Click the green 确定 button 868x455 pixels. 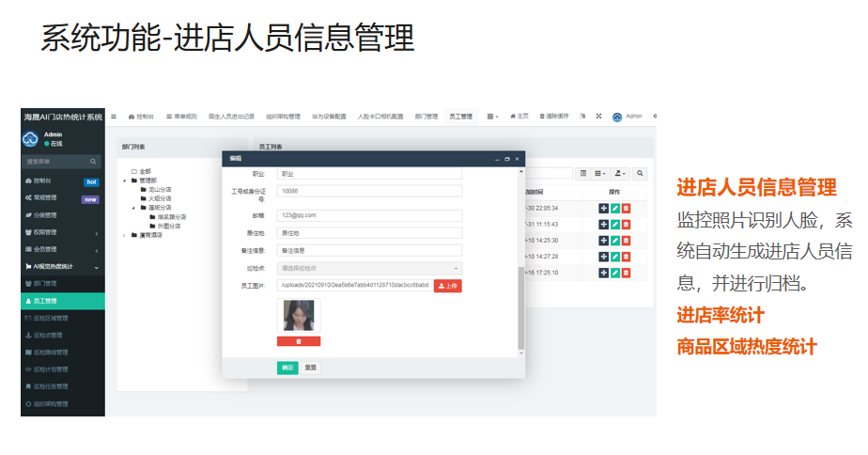pyautogui.click(x=287, y=368)
